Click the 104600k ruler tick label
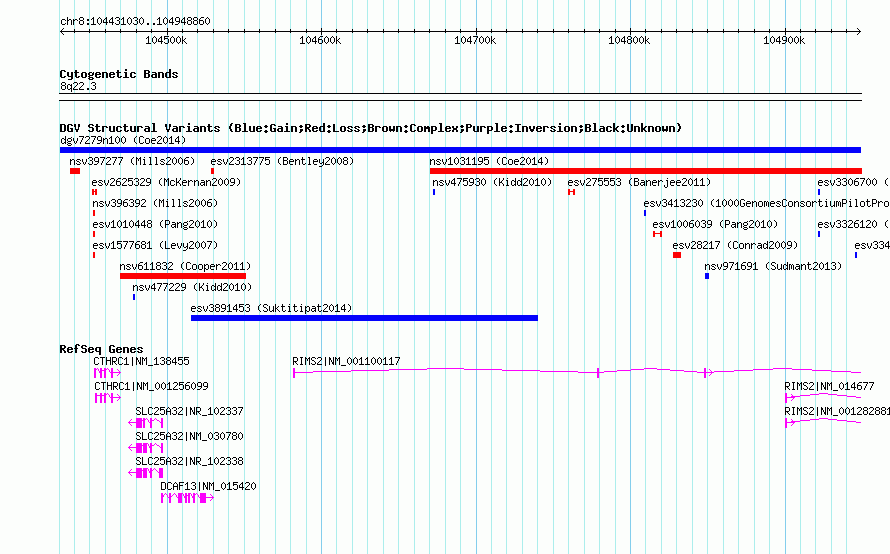Screen dimensions: 890x554 320,40
